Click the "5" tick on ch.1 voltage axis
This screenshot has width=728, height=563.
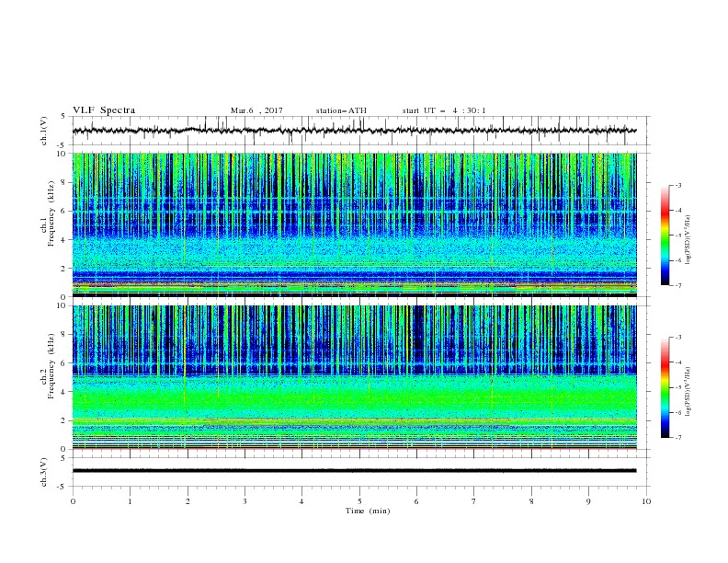pos(64,117)
